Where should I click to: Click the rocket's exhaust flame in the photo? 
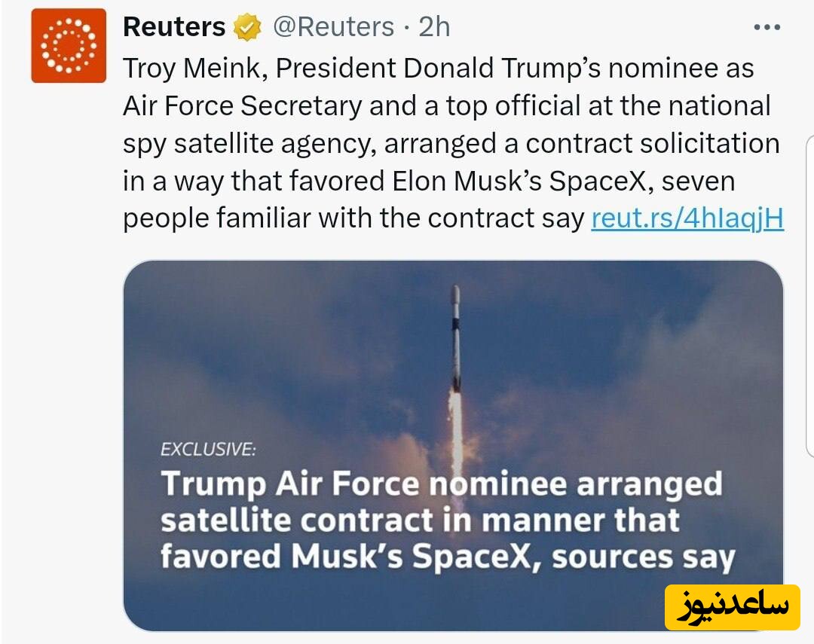pyautogui.click(x=455, y=422)
